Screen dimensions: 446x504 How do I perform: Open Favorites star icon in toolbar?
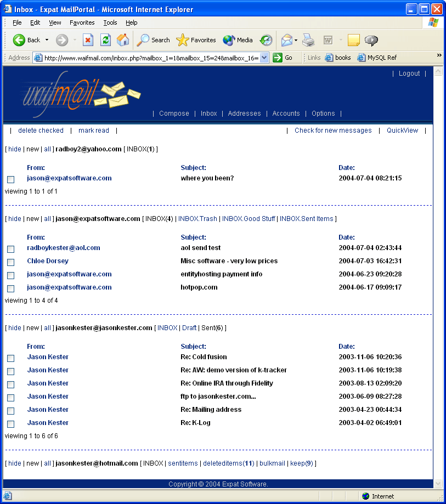(x=182, y=40)
